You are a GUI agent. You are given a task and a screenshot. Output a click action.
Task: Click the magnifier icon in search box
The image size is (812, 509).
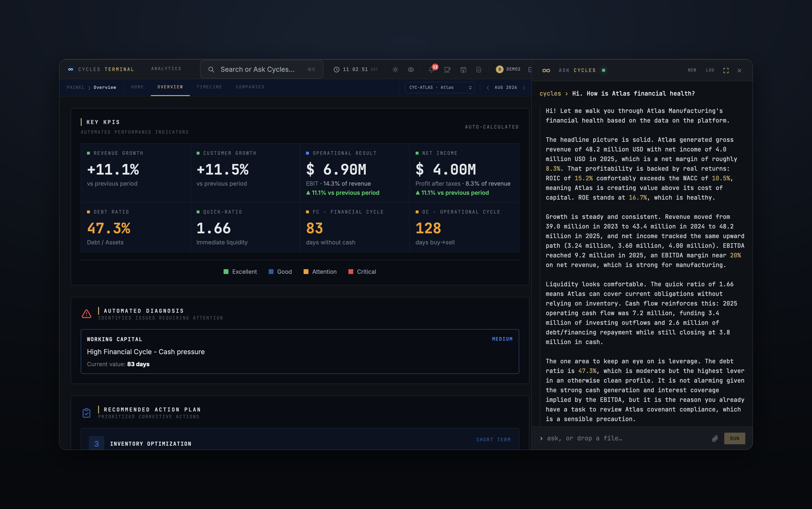coord(211,69)
